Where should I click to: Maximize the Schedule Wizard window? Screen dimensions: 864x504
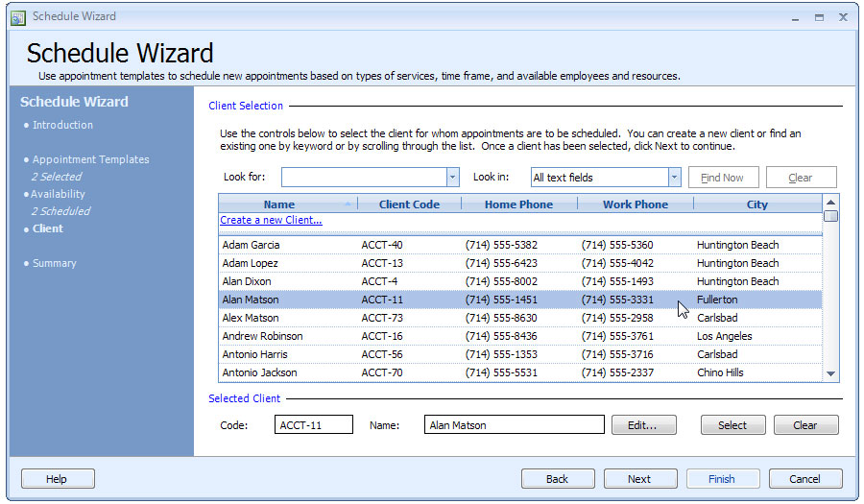pyautogui.click(x=820, y=17)
